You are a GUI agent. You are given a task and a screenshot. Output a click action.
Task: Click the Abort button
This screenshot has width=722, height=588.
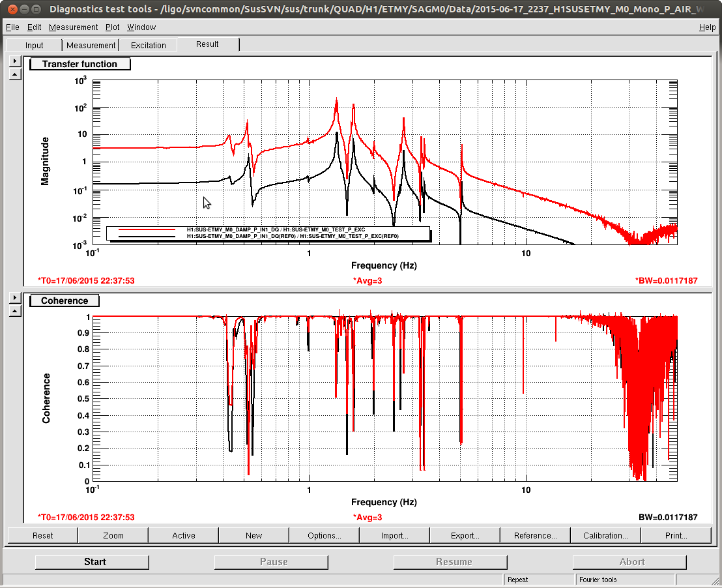tap(629, 562)
